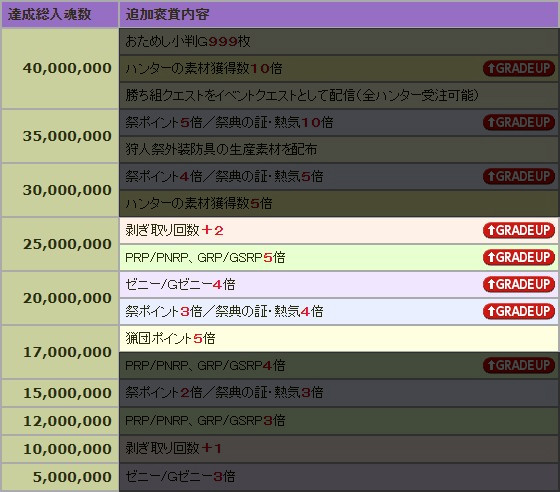Select the 5,000,000 milestone cell
The height and width of the screenshot is (492, 560).
[x=60, y=477]
